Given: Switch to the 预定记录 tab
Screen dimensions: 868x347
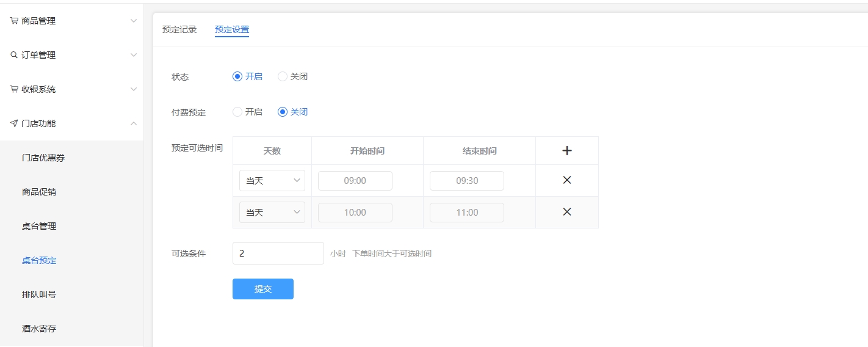Looking at the screenshot, I should [x=179, y=29].
